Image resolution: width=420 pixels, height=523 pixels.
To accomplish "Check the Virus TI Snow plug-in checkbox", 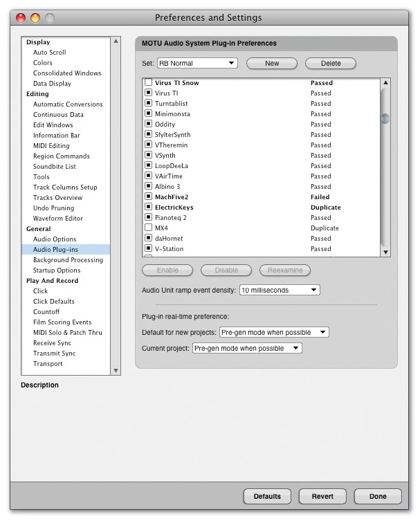I will [149, 82].
